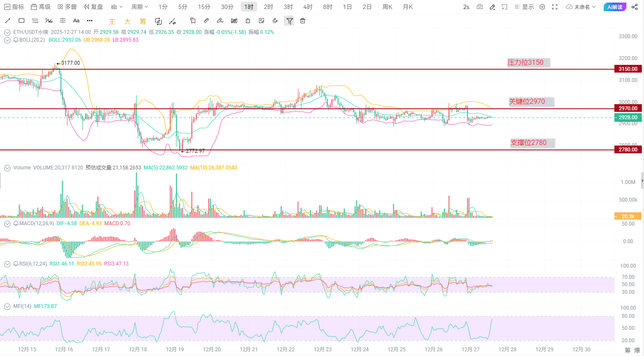This screenshot has height=356, width=644.
Task: Start 复盘 replay mode
Action: click(93, 7)
